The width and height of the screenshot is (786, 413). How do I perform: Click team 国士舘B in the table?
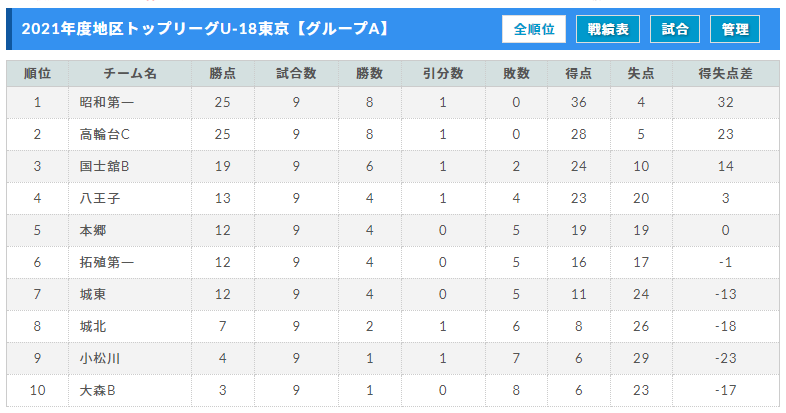(x=104, y=166)
